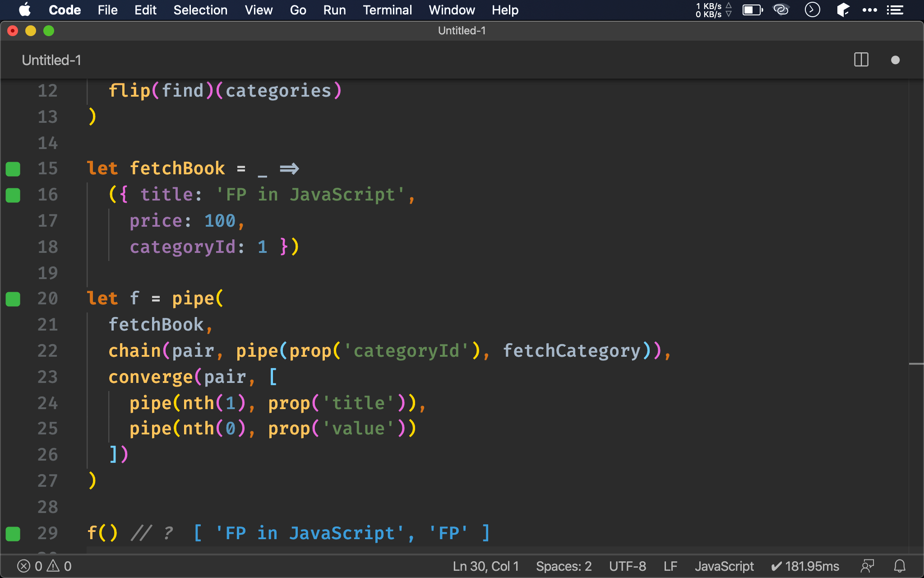Click the Creative Cloud menu bar icon
Viewport: 924px width, 578px height.
781,9
